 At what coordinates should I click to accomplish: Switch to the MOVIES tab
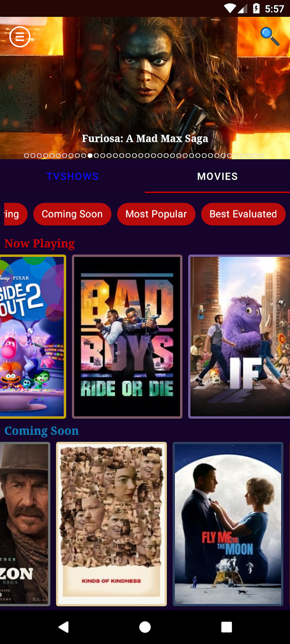click(217, 177)
